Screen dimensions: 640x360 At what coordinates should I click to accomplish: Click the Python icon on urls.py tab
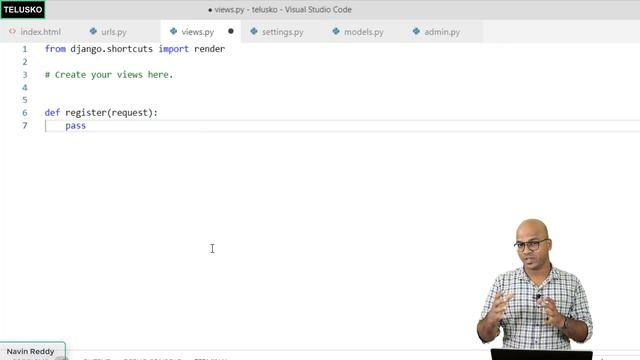click(x=93, y=31)
